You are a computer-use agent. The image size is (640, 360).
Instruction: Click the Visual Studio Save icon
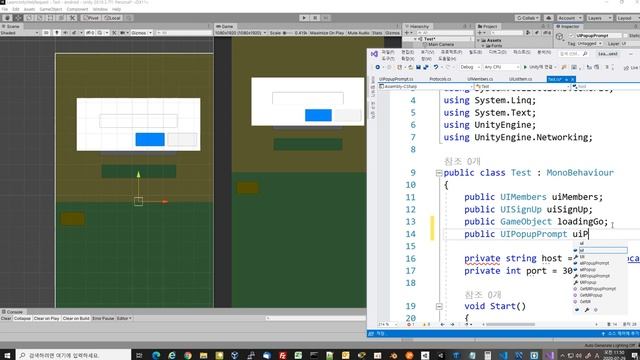(418, 67)
